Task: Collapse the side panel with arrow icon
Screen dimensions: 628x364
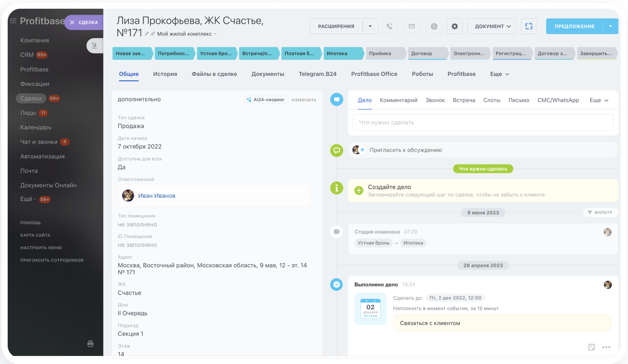Action: pos(94,45)
